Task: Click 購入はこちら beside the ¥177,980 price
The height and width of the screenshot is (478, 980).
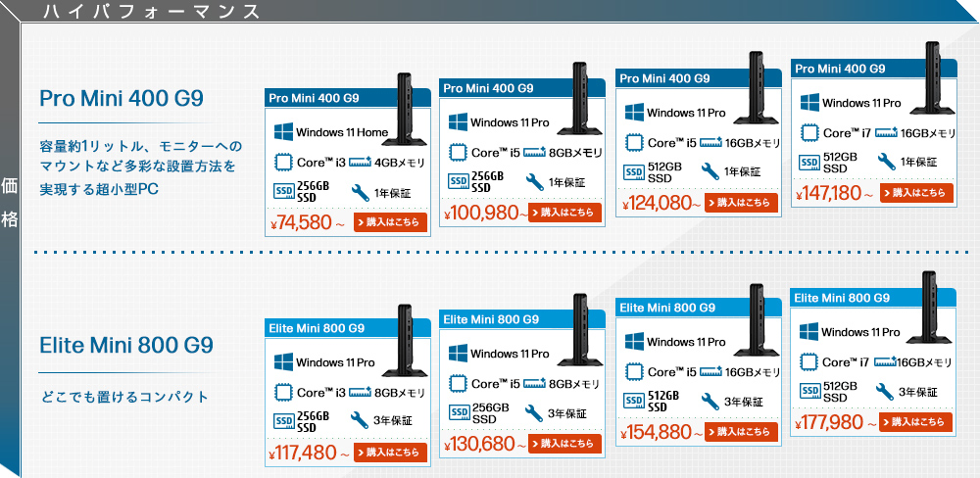Action: [x=916, y=422]
